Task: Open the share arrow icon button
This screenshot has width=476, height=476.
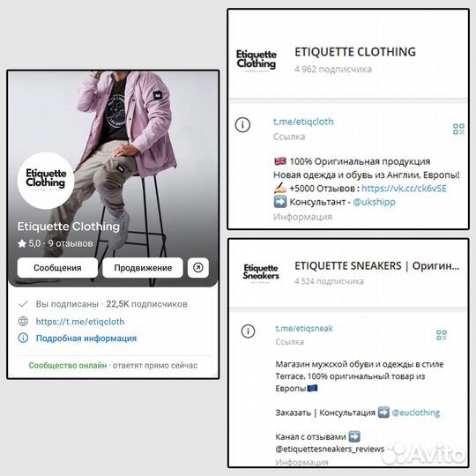Action: pos(198,268)
